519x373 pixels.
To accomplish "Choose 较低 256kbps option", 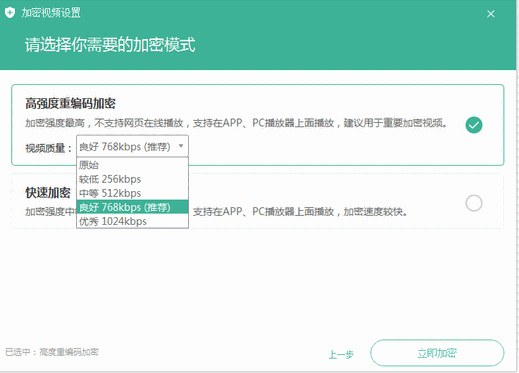I will (132, 179).
